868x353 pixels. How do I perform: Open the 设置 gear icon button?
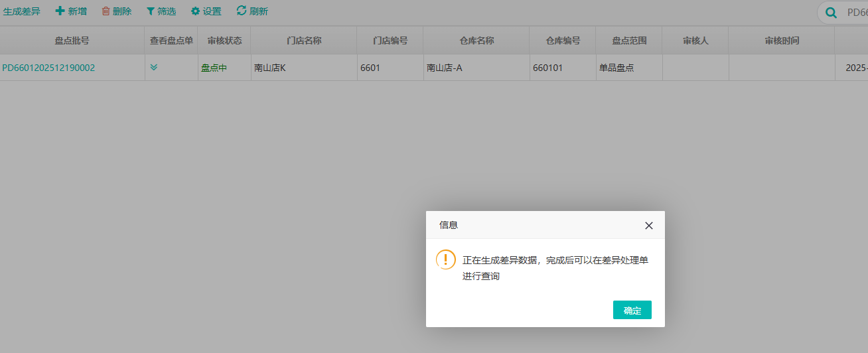[206, 11]
